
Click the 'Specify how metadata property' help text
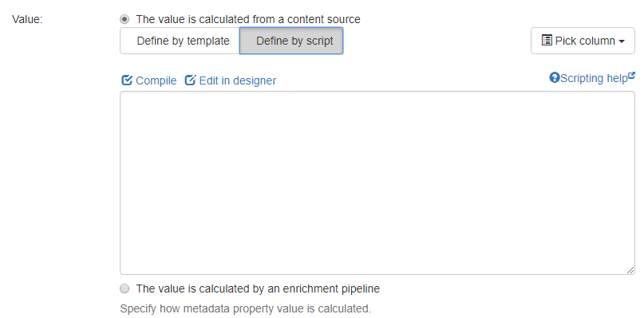coord(245,308)
